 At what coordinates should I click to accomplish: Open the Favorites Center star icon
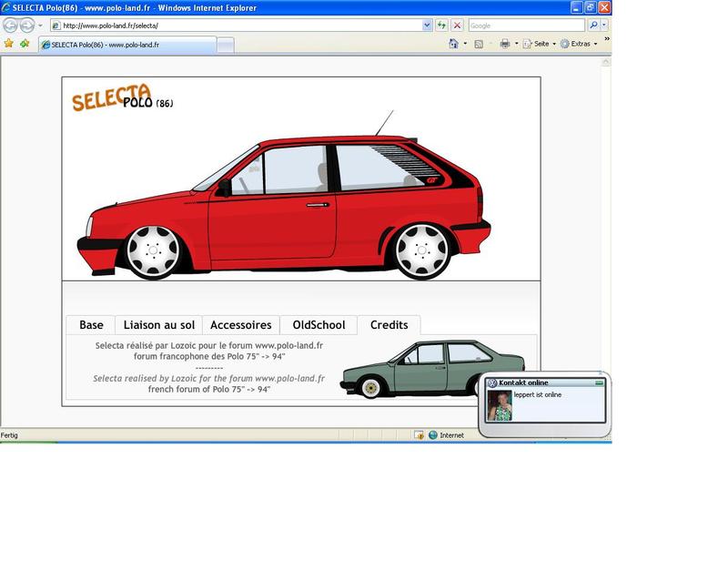tap(9, 44)
